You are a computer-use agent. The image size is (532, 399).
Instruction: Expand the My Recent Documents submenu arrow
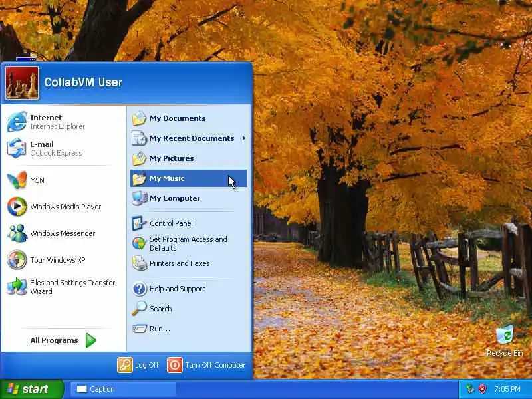(243, 138)
